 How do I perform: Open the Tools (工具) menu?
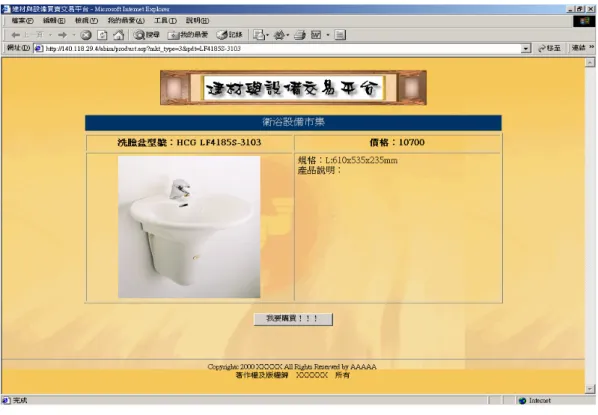165,21
